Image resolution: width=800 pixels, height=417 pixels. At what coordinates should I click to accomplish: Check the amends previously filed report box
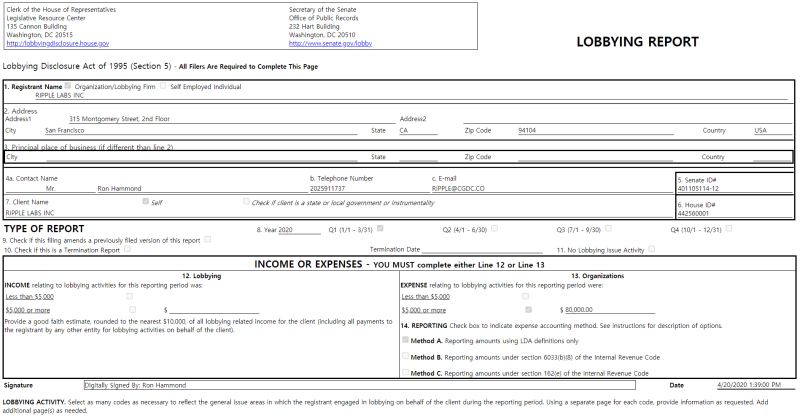click(208, 239)
